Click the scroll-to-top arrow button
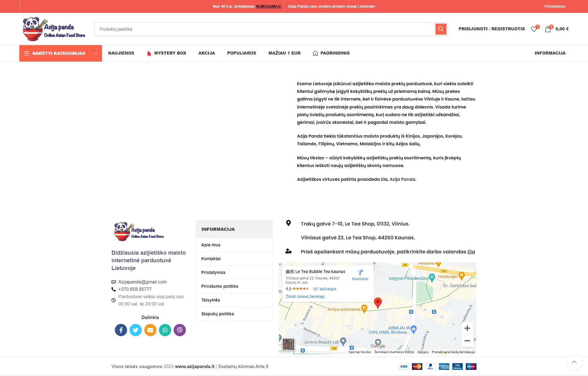Screen dimensions: 588x376 [x=574, y=362]
